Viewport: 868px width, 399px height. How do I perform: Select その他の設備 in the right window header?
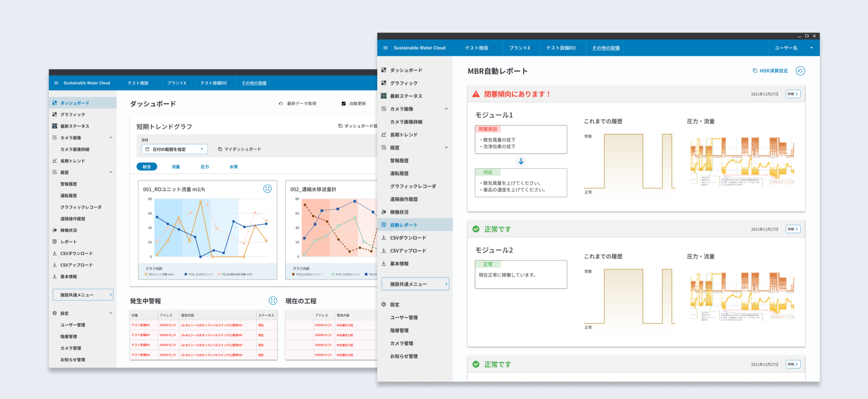click(606, 48)
